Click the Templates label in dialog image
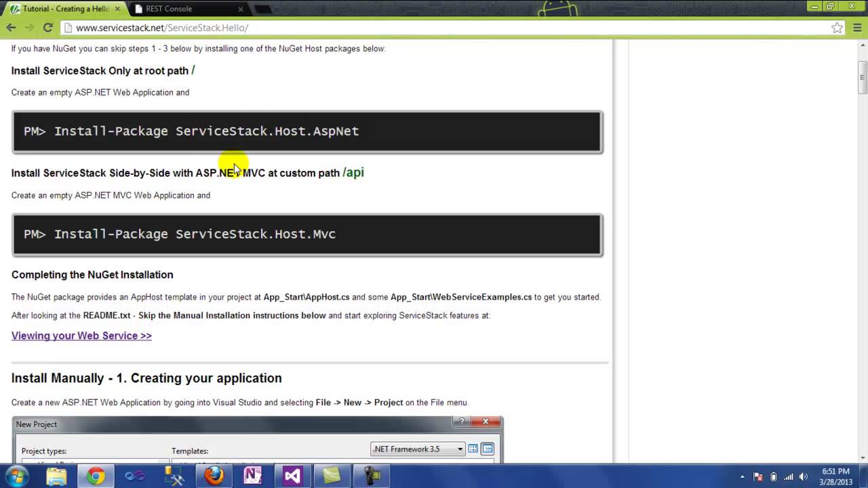Screen dimensions: 868x488 [x=190, y=451]
